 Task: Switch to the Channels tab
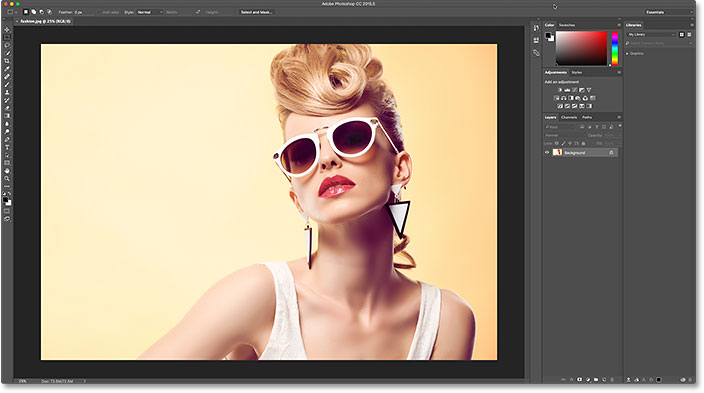click(569, 117)
